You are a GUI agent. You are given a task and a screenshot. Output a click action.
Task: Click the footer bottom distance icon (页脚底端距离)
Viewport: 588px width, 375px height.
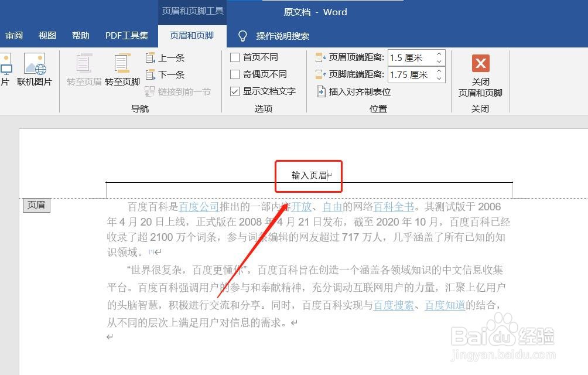pos(320,74)
